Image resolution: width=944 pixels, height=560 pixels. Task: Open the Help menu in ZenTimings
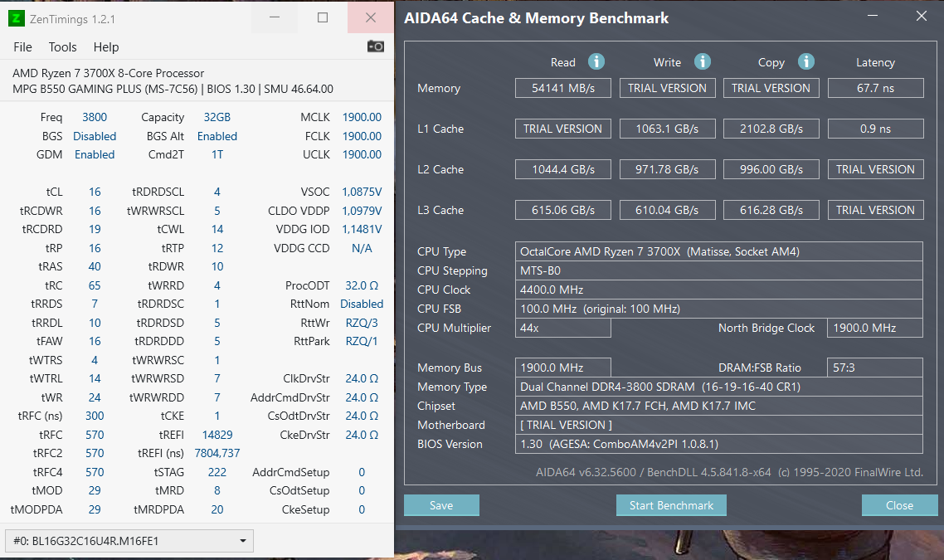click(106, 47)
